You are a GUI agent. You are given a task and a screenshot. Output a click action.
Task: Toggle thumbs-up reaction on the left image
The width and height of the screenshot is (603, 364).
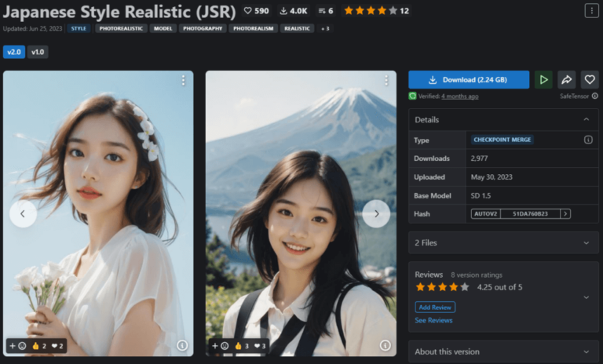(x=39, y=345)
